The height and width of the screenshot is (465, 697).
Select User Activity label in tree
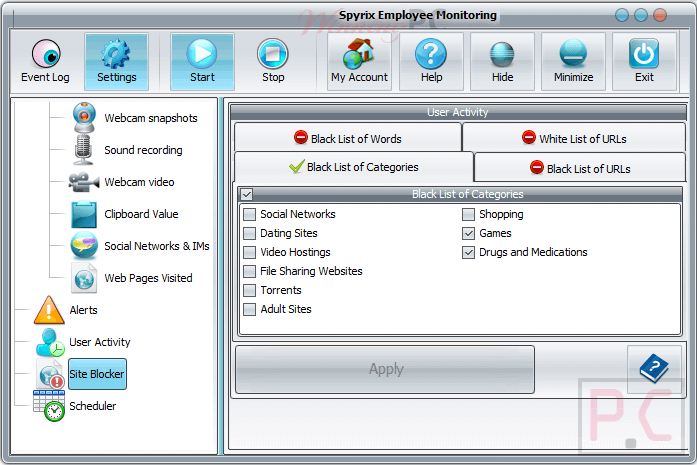click(x=100, y=342)
